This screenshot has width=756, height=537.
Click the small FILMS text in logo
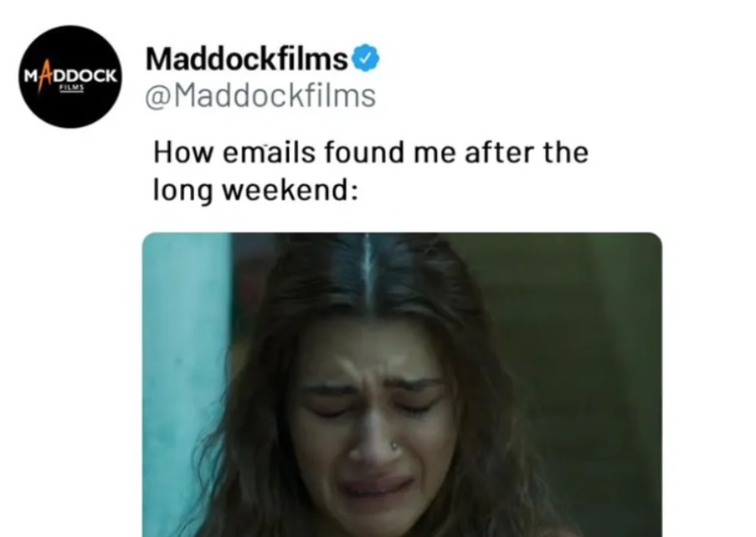[x=72, y=89]
